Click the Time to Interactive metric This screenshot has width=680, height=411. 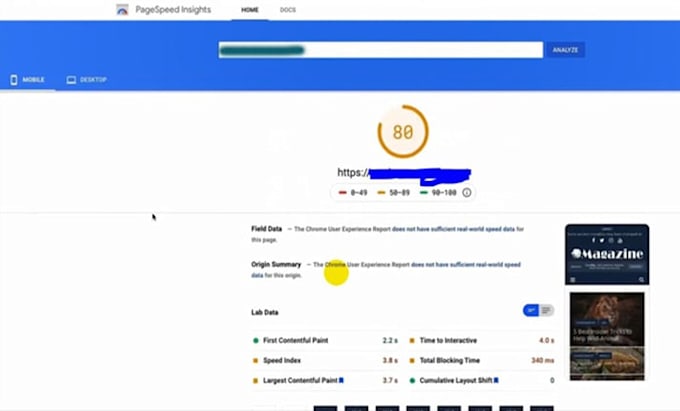pos(482,340)
